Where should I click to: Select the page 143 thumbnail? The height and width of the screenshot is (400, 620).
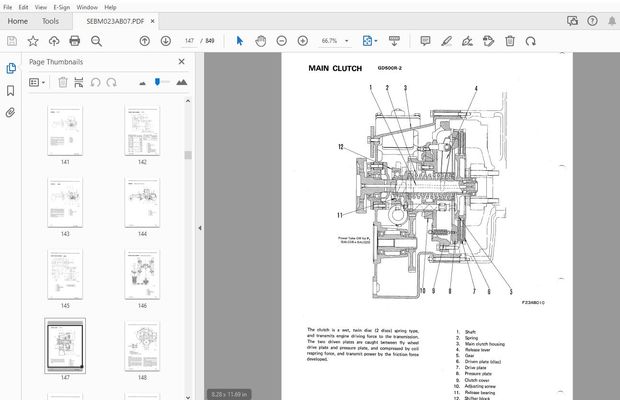click(x=65, y=202)
